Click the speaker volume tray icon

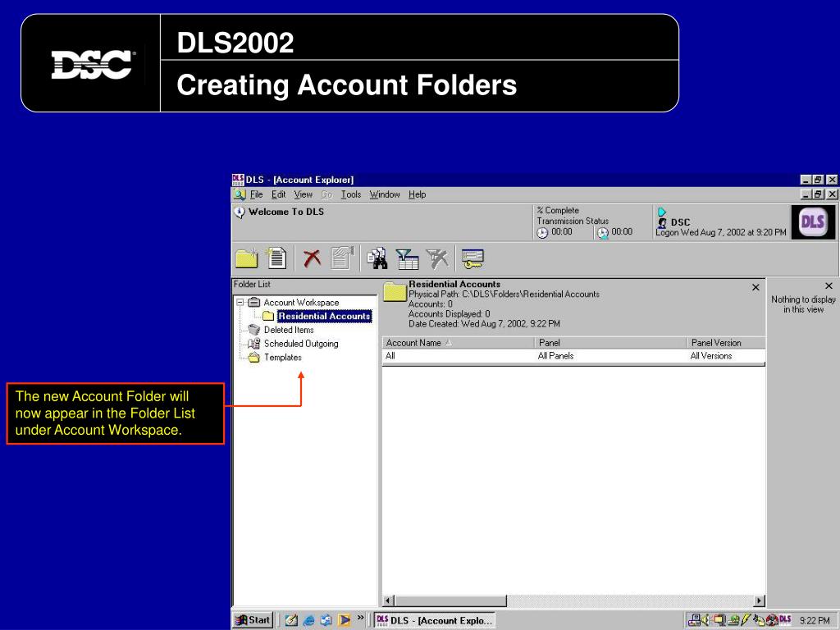tap(705, 620)
